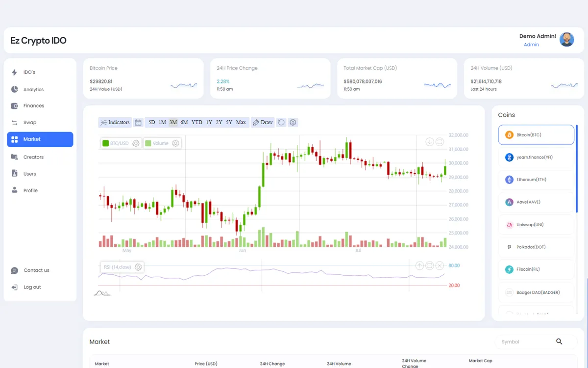Select the YTD time range
The image size is (588, 368).
point(196,122)
